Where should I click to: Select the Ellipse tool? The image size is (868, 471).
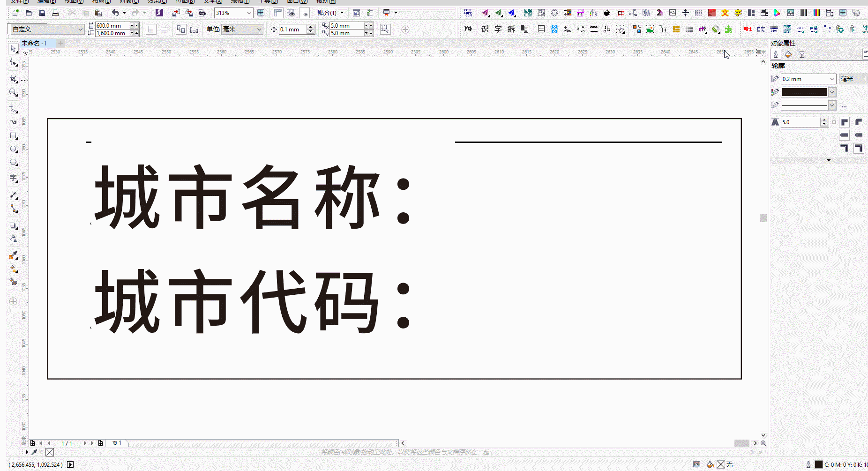coord(13,149)
